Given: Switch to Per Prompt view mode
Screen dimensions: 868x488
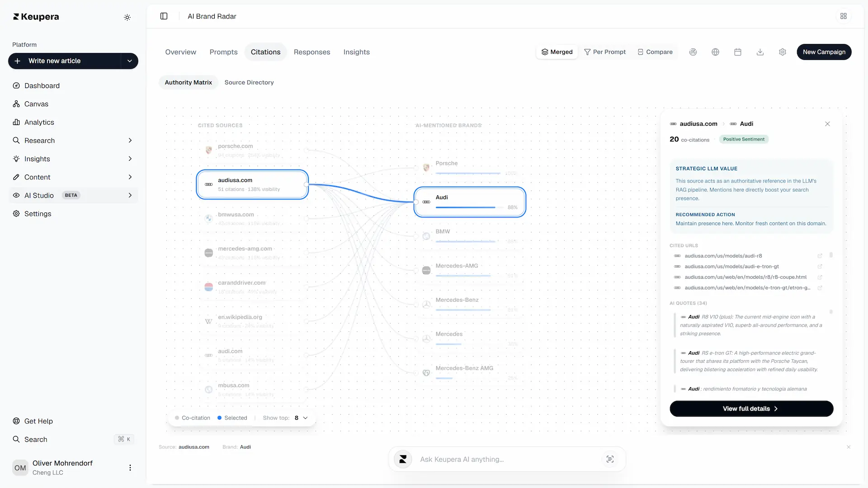Looking at the screenshot, I should (x=605, y=52).
